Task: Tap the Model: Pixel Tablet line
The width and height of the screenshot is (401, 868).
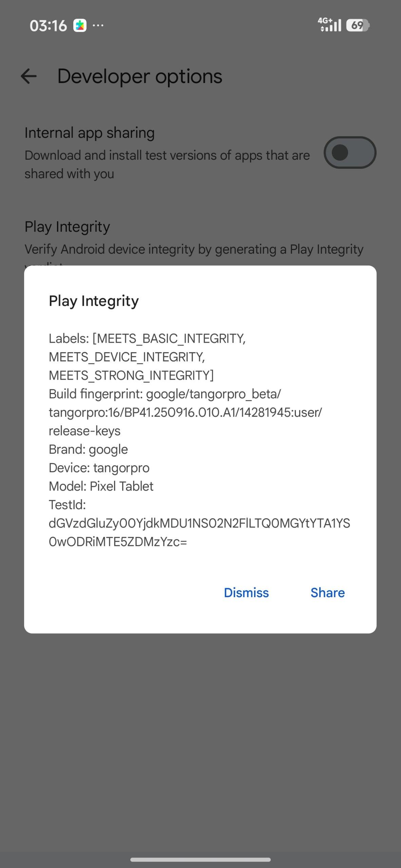Action: [101, 486]
